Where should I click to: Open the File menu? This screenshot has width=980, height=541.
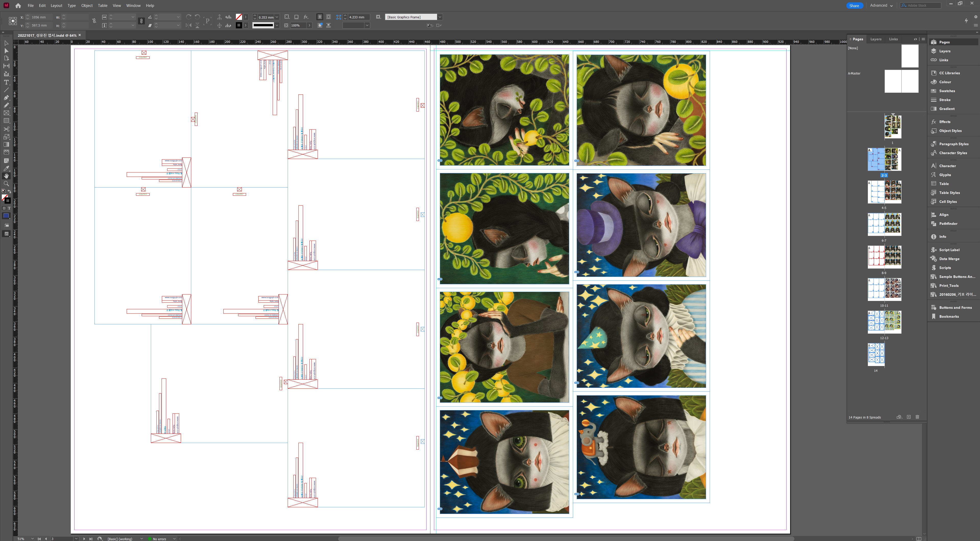pos(30,5)
